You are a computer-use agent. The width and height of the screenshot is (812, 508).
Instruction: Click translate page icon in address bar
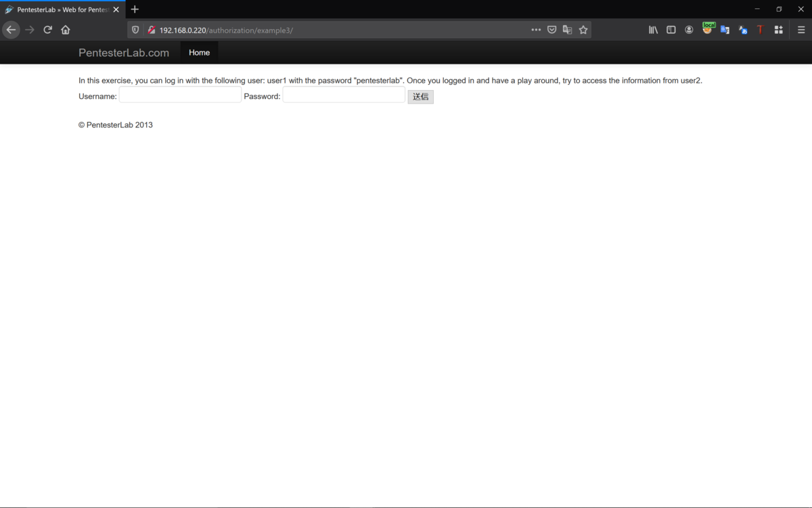tap(568, 30)
